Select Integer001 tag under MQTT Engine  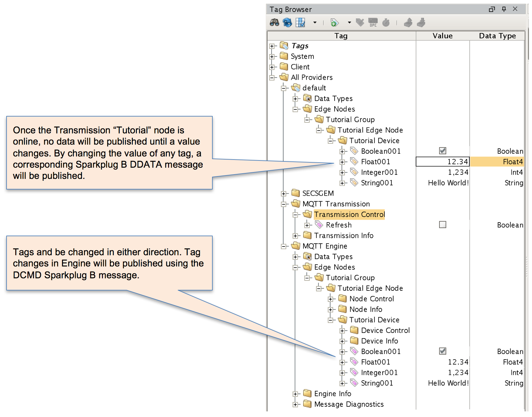379,373
